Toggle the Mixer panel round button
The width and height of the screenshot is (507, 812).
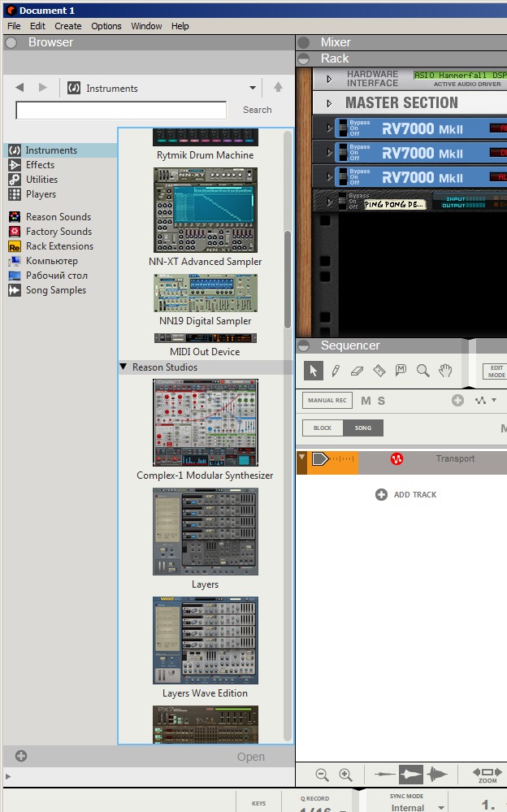click(x=304, y=43)
